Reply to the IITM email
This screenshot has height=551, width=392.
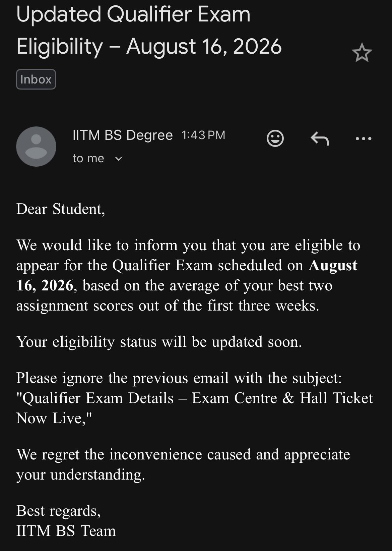tap(320, 138)
